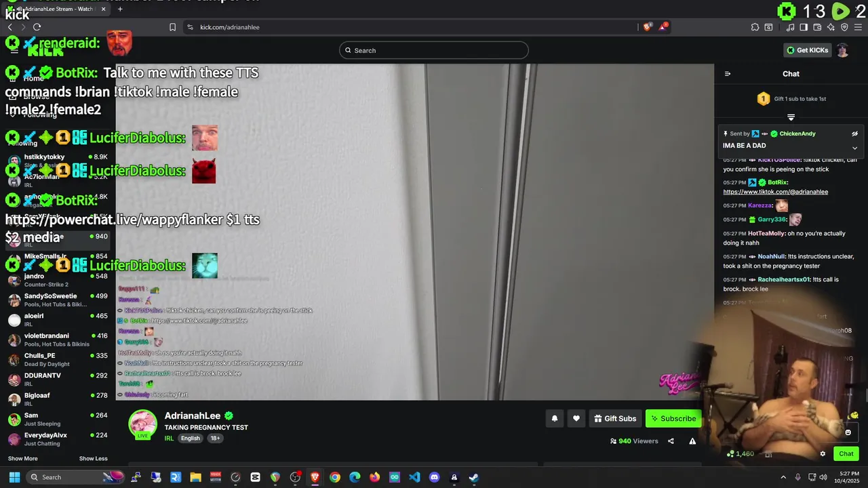
Task: Open the aloeirl channel in the sidebar
Action: [57, 320]
